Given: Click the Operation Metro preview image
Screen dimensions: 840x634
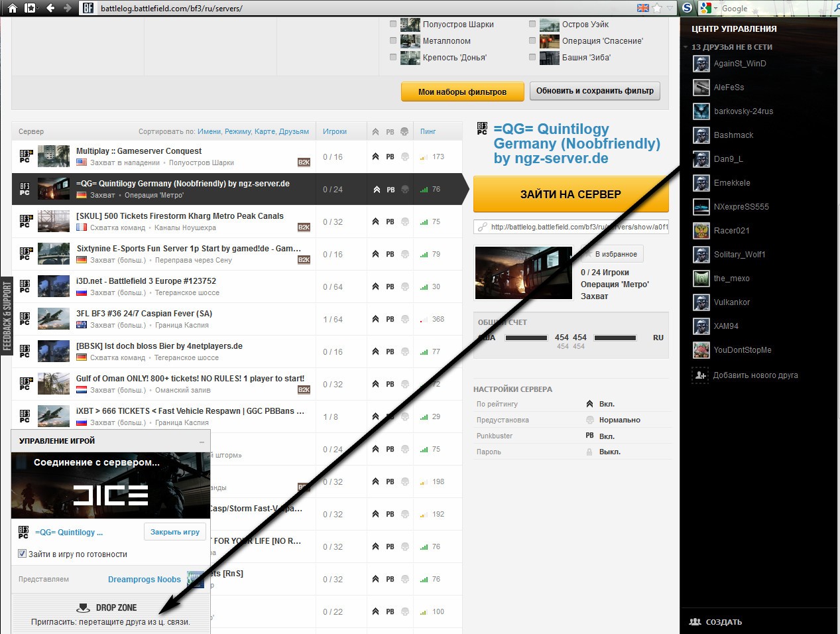Looking at the screenshot, I should click(x=523, y=273).
